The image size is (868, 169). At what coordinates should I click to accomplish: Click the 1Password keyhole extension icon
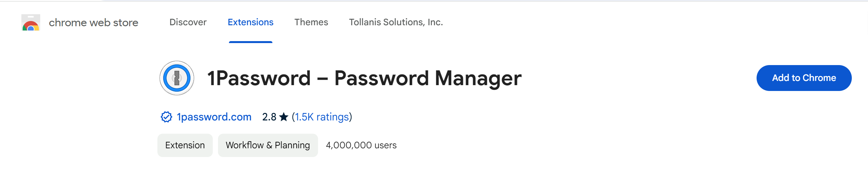[x=177, y=78]
